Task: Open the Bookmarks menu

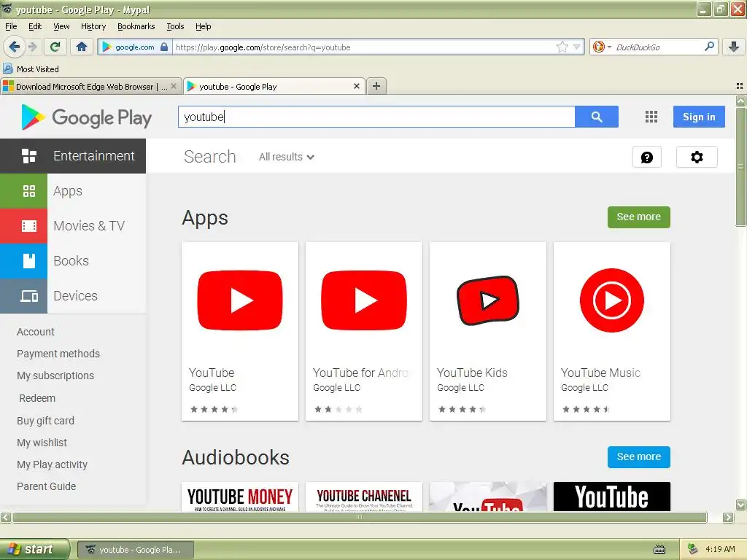Action: [x=136, y=26]
